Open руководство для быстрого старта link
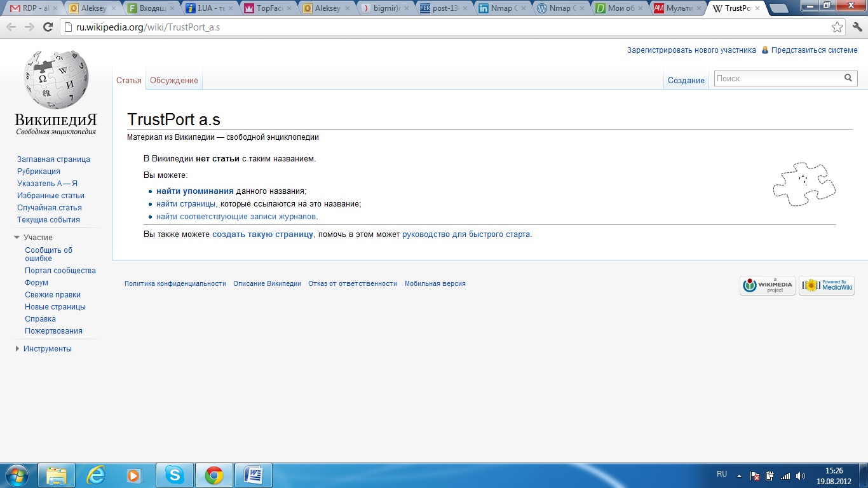The width and height of the screenshot is (868, 488). tap(466, 234)
